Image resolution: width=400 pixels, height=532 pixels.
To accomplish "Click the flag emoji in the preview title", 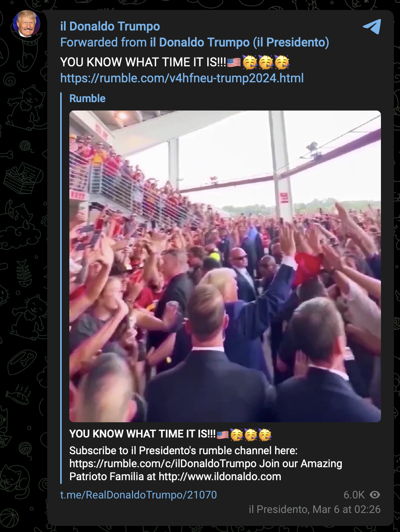I will [x=222, y=434].
